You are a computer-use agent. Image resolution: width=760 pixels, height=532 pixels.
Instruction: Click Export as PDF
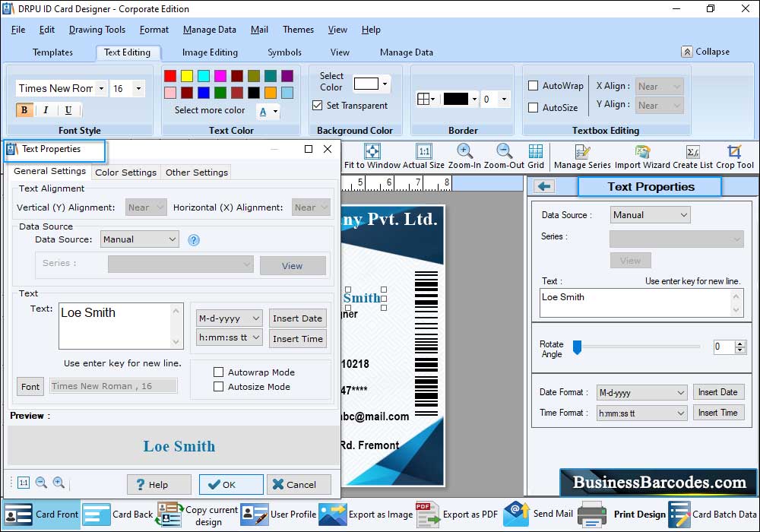(457, 514)
